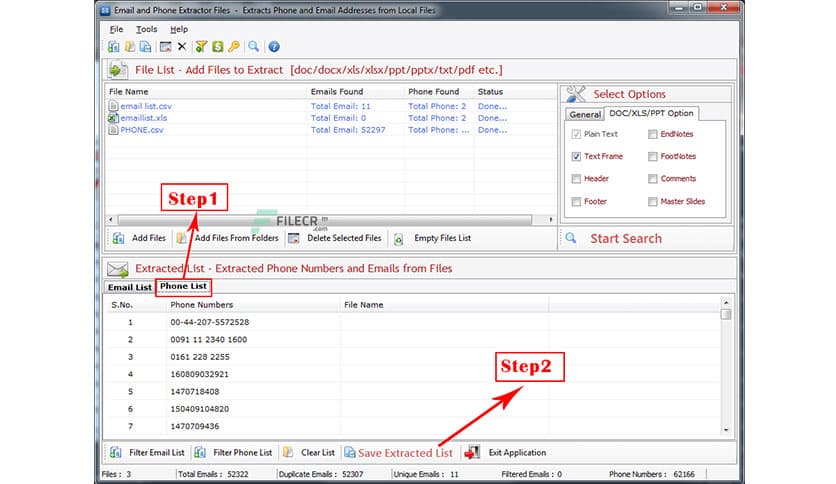Click the blue question-mark help icon
Screen dimensions: 836x484
click(x=274, y=47)
